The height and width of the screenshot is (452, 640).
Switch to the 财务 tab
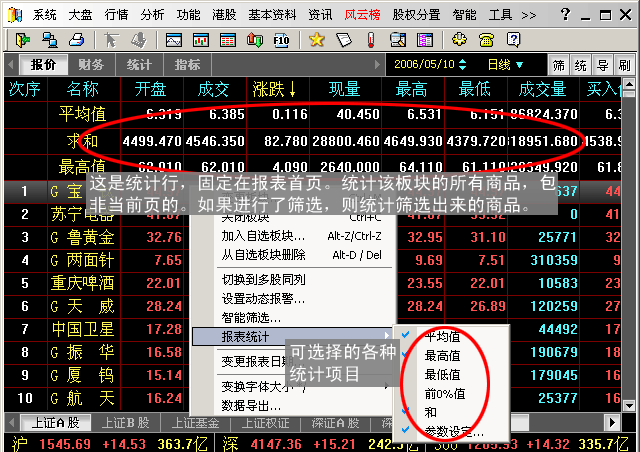point(91,65)
